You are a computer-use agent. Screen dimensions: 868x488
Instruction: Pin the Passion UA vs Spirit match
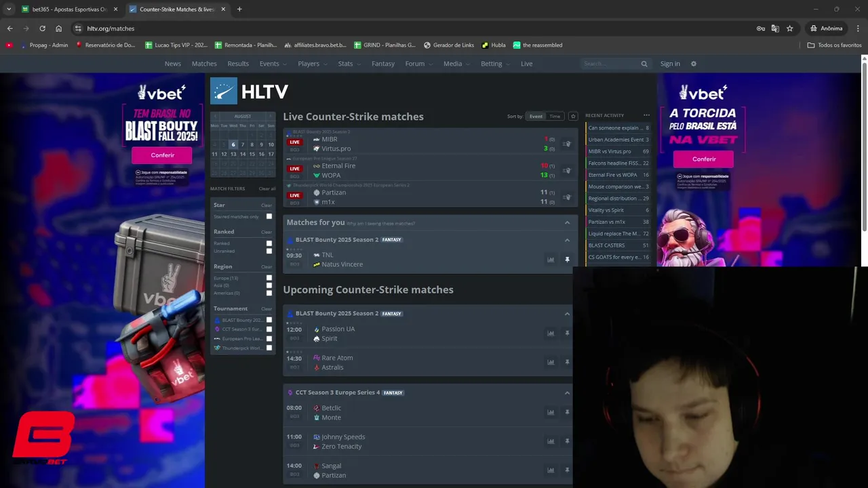[567, 333]
